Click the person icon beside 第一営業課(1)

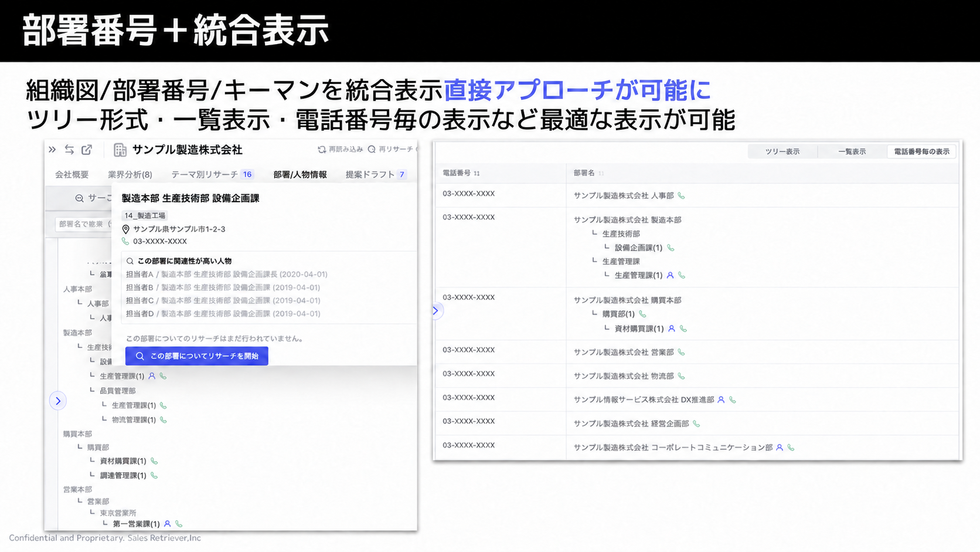[168, 524]
